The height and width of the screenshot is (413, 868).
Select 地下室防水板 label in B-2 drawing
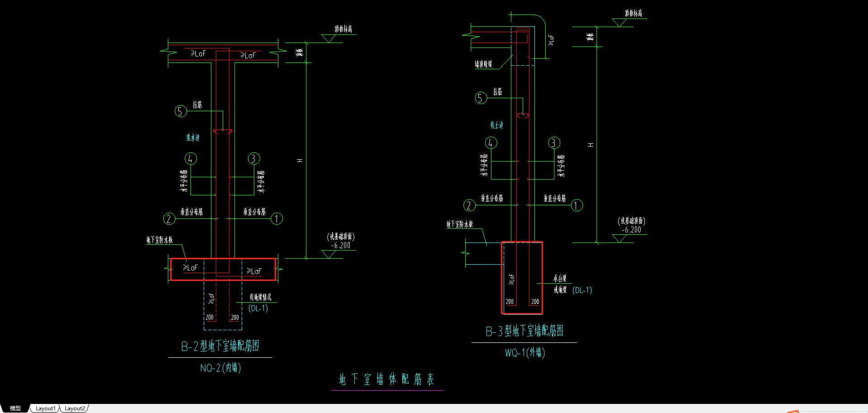pos(159,240)
